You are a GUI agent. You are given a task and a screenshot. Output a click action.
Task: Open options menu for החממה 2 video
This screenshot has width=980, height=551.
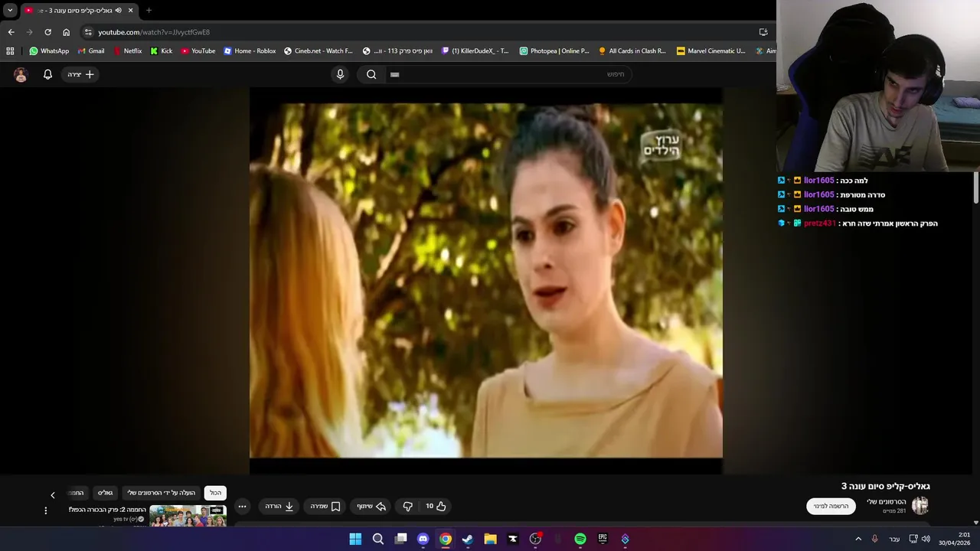[x=45, y=510]
